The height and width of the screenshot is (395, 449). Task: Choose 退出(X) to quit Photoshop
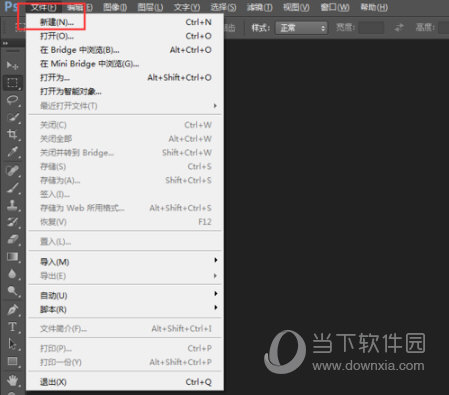(125, 382)
